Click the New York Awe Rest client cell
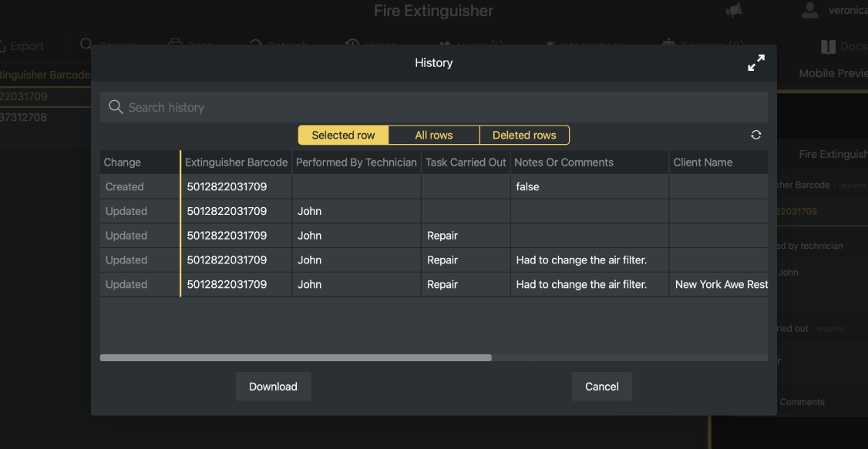Screen dimensions: 868x449 coord(721,285)
